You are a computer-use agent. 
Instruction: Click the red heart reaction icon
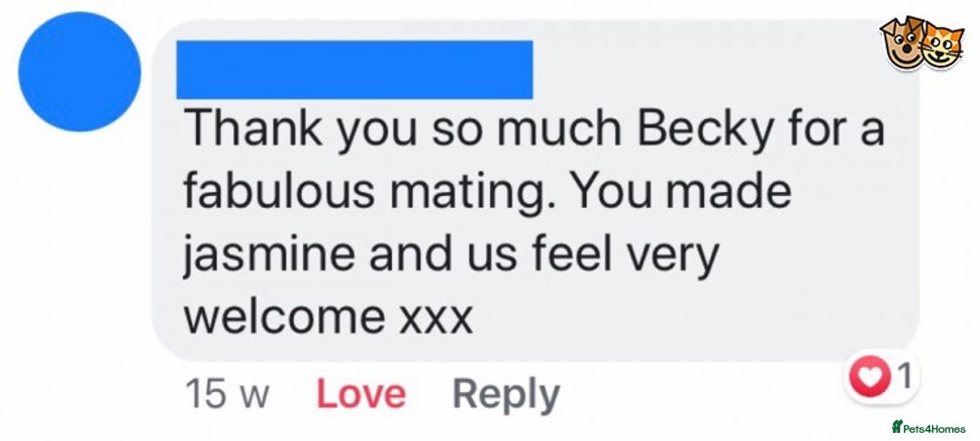pos(869,378)
